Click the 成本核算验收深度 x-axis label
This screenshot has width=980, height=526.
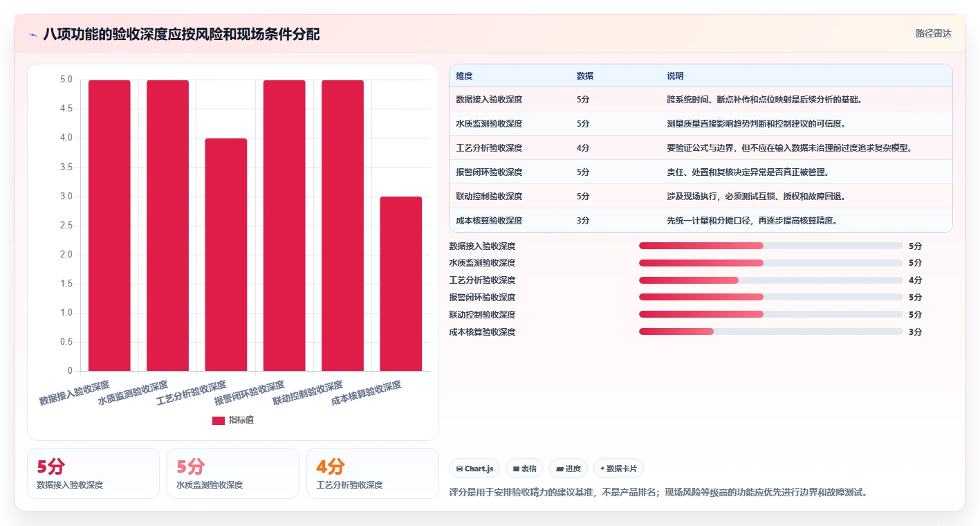coord(366,393)
